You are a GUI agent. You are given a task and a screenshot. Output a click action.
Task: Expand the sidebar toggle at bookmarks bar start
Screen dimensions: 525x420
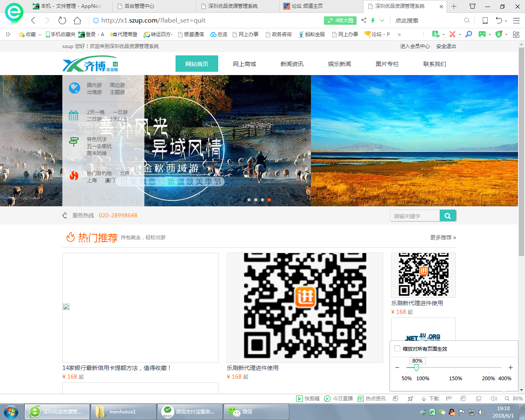coord(8,34)
